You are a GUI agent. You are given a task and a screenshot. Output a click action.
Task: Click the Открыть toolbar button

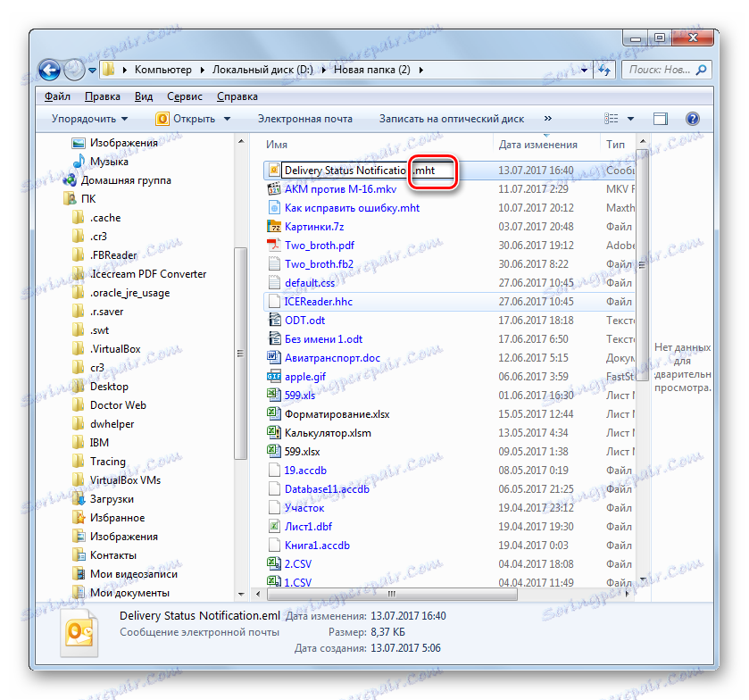[186, 119]
